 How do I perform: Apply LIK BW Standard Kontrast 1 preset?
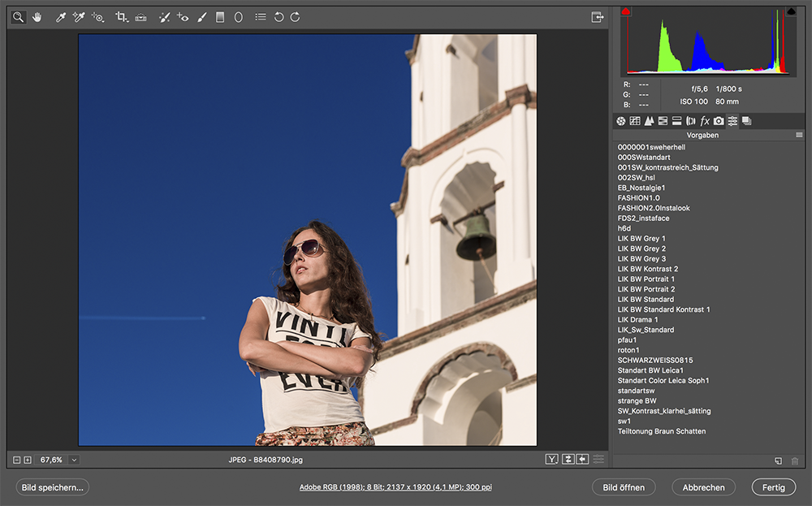[x=663, y=309]
